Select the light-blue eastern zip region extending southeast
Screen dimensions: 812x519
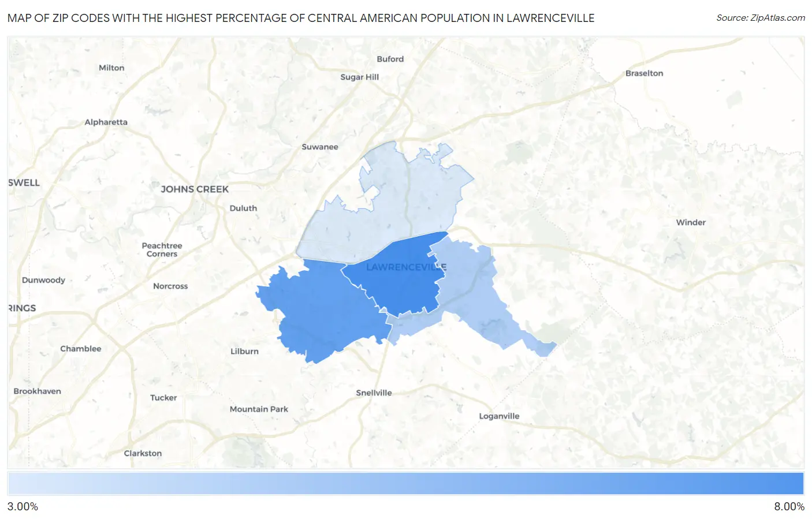click(474, 294)
